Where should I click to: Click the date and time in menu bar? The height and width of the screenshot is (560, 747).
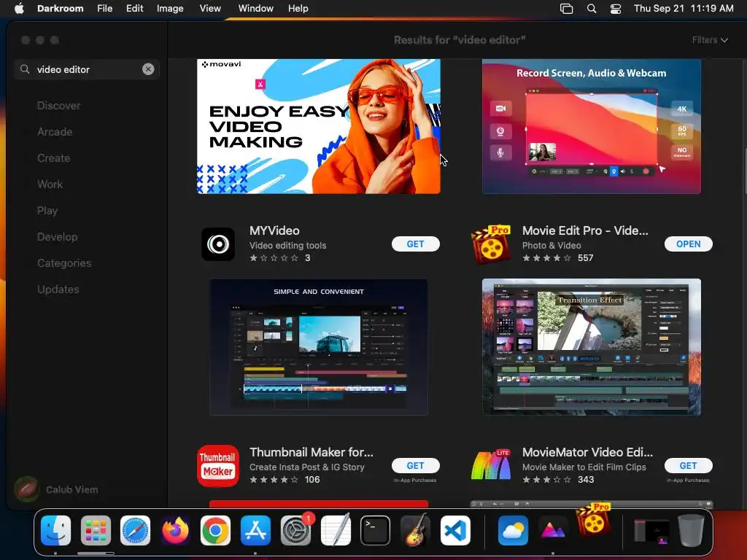tap(684, 9)
